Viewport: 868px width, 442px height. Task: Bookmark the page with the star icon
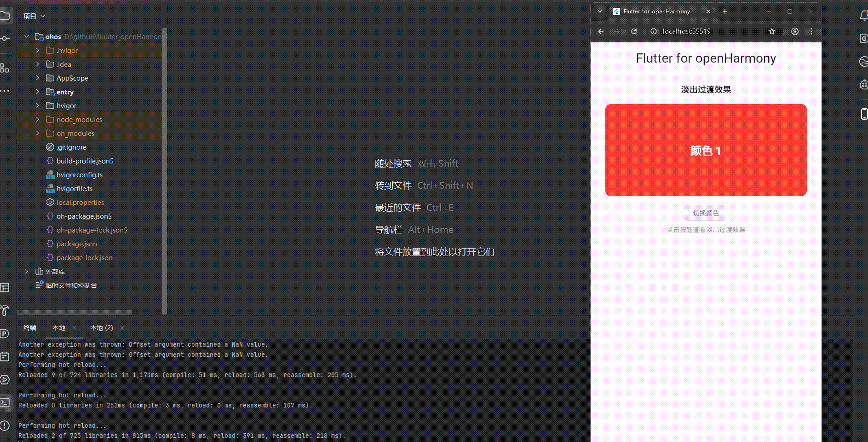(772, 31)
